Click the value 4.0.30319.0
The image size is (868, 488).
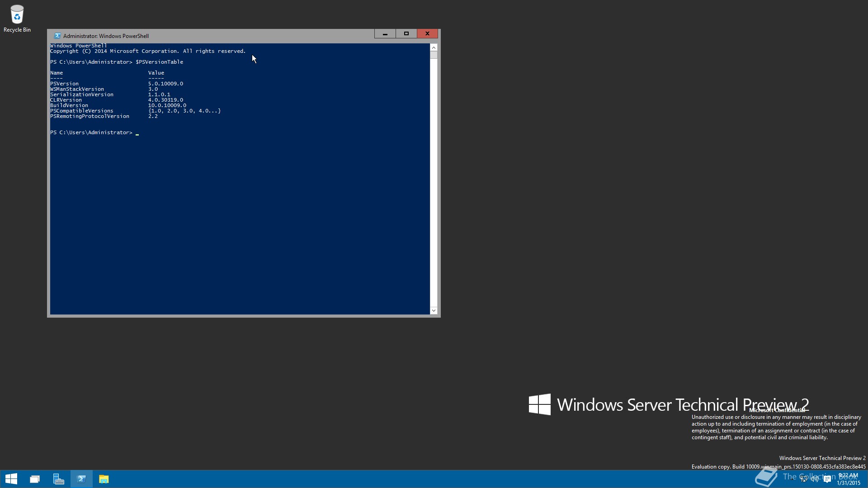tap(165, 100)
